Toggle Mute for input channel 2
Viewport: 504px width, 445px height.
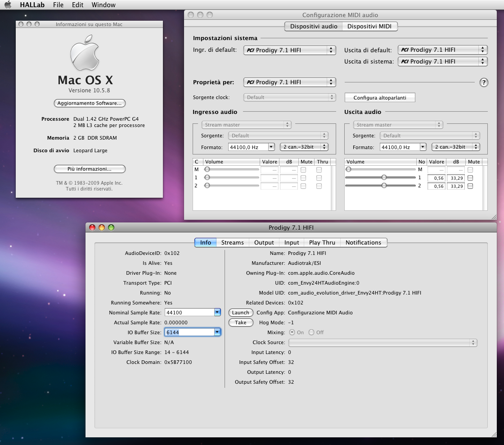tap(303, 186)
